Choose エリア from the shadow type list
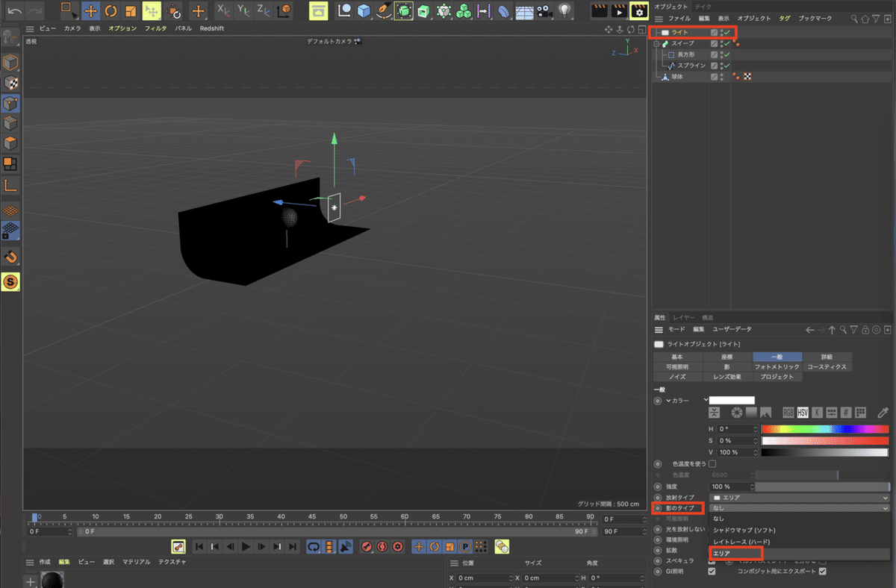The height and width of the screenshot is (588, 896). click(722, 554)
